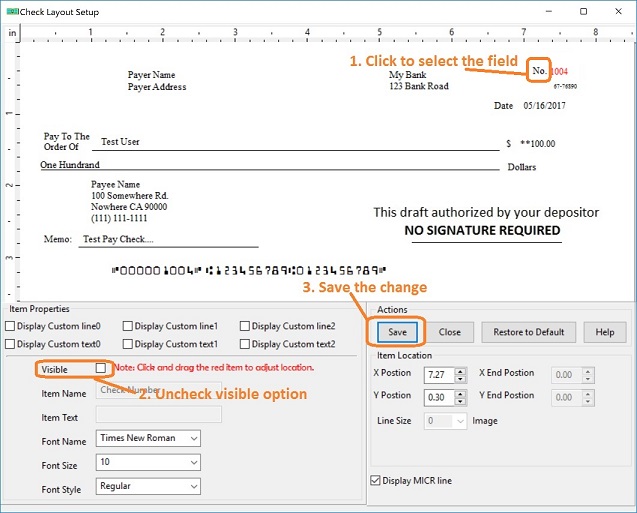637x513 pixels.
Task: Minimize the Check Layout Setup window
Action: tap(549, 11)
